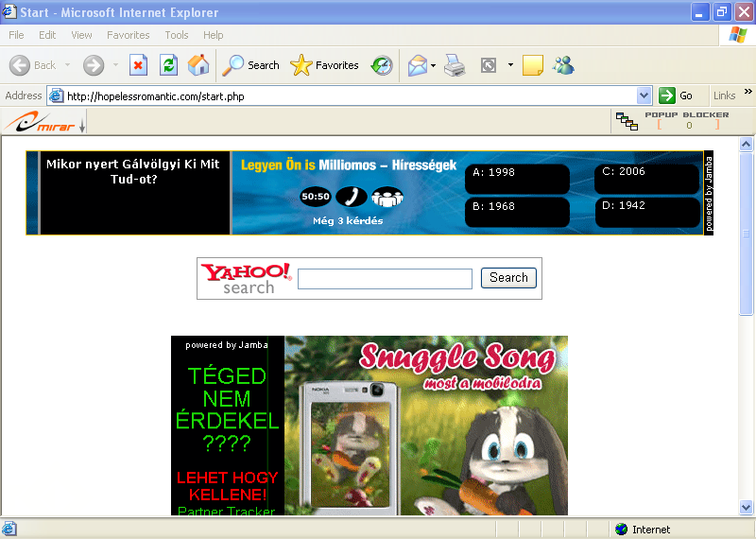Click in the Yahoo search text field
This screenshot has height=539, width=756.
coord(385,279)
